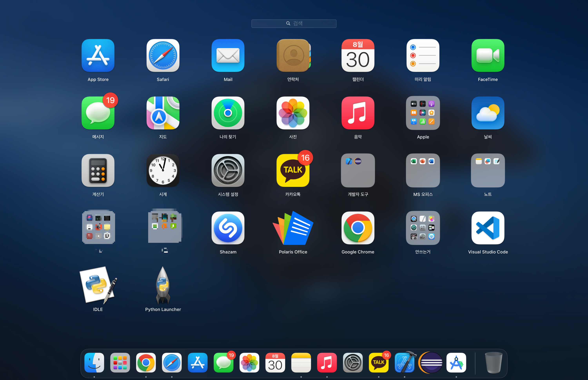Launch KakaoTalk in Launchpad grid
This screenshot has width=588, height=380.
[293, 171]
